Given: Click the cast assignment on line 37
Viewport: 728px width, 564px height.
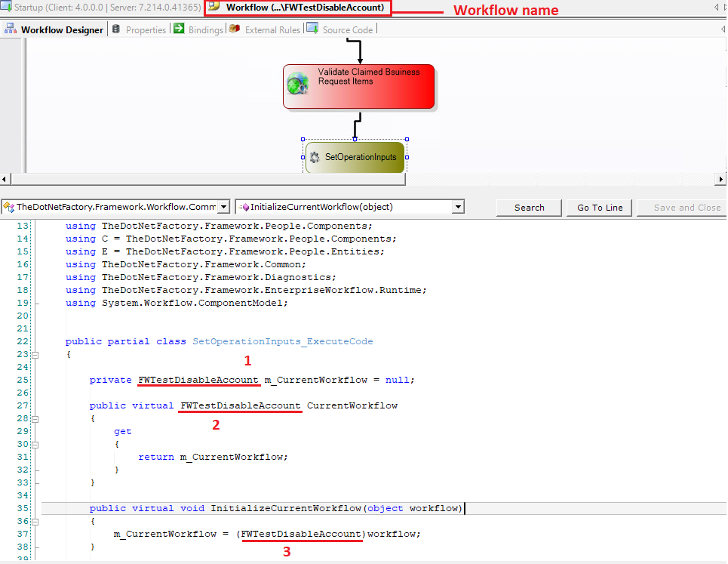Looking at the screenshot, I should 267,535.
